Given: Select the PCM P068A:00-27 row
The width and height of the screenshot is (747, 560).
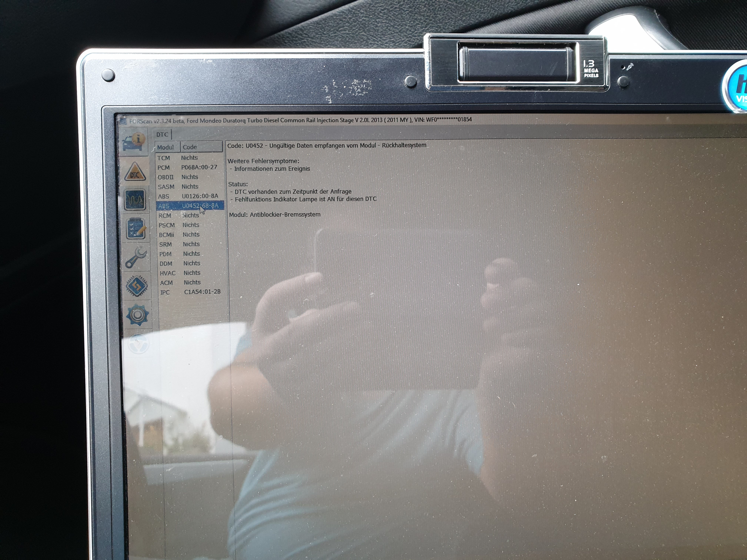Looking at the screenshot, I should 189,167.
